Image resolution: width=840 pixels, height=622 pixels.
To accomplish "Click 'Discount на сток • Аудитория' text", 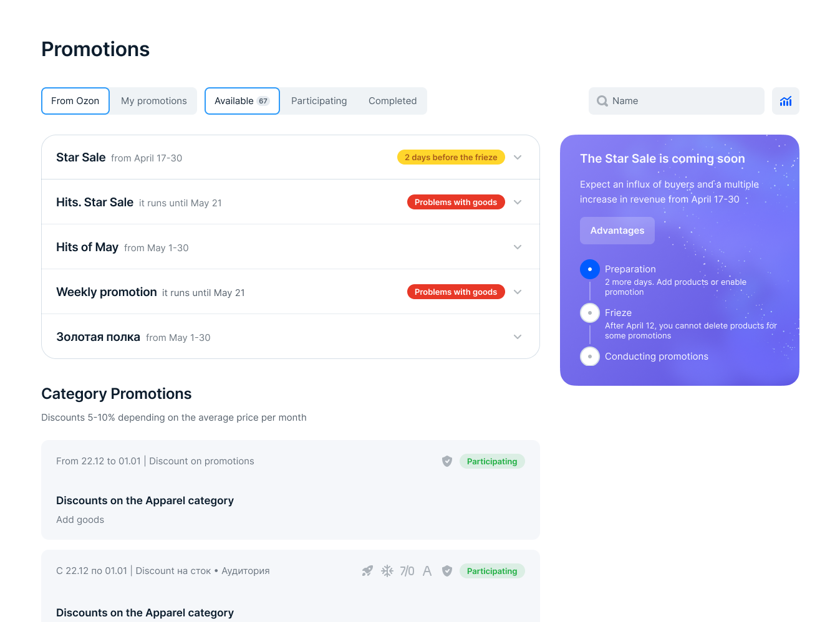I will point(203,571).
